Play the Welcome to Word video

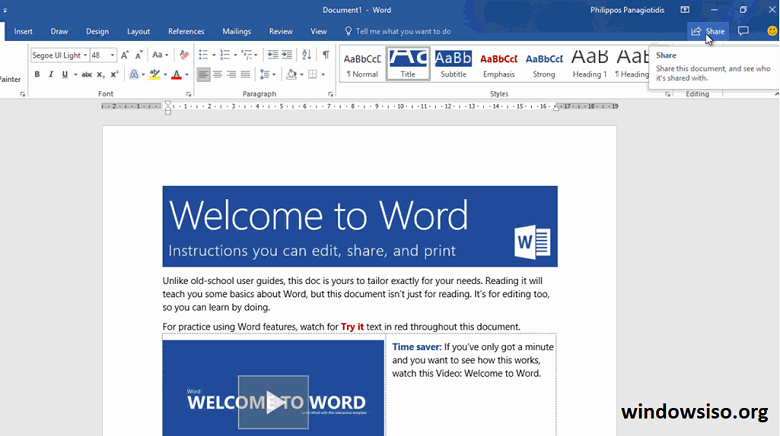pyautogui.click(x=273, y=402)
